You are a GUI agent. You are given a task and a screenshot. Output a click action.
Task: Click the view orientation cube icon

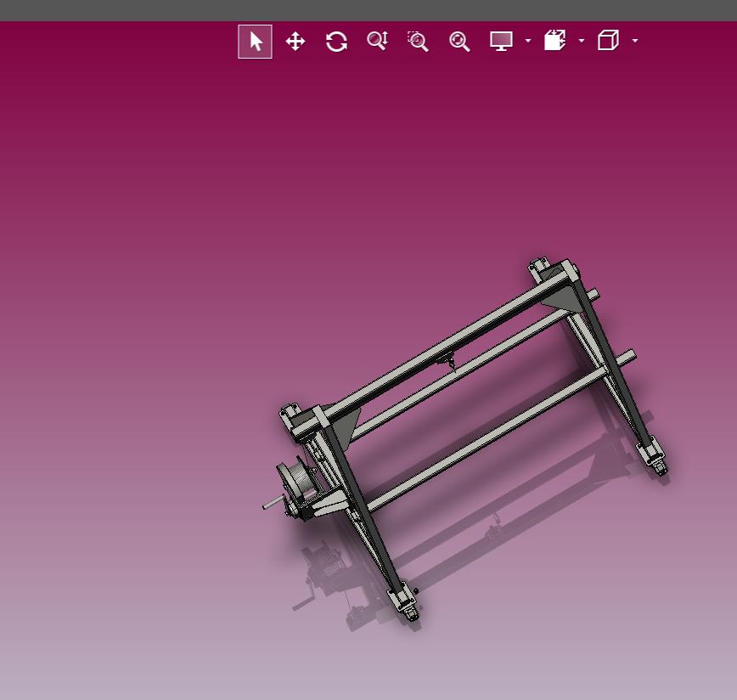(608, 41)
